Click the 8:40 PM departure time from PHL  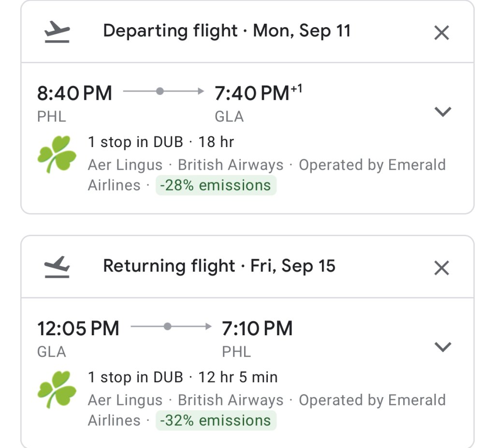coord(74,93)
